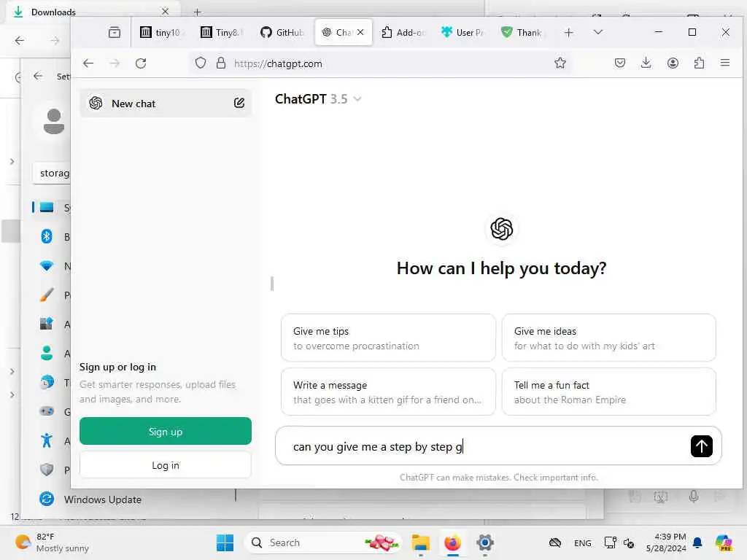
Task: Click the notification bell in system tray
Action: [x=697, y=542]
